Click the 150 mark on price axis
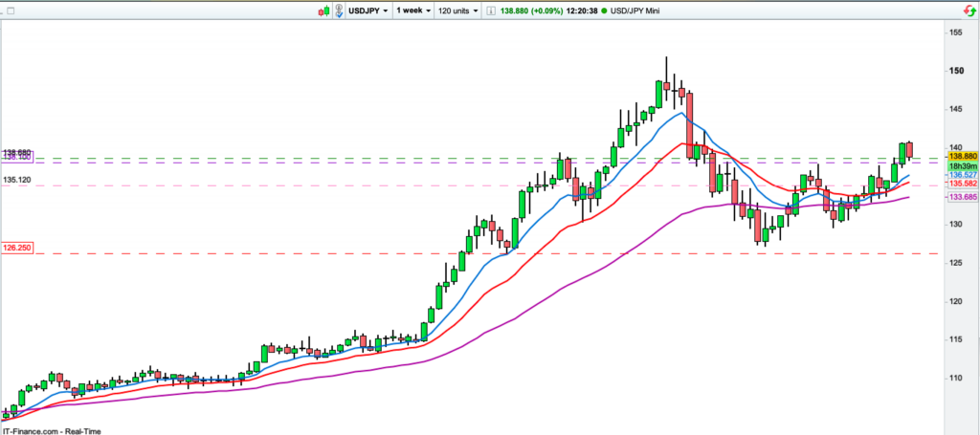 [954, 71]
